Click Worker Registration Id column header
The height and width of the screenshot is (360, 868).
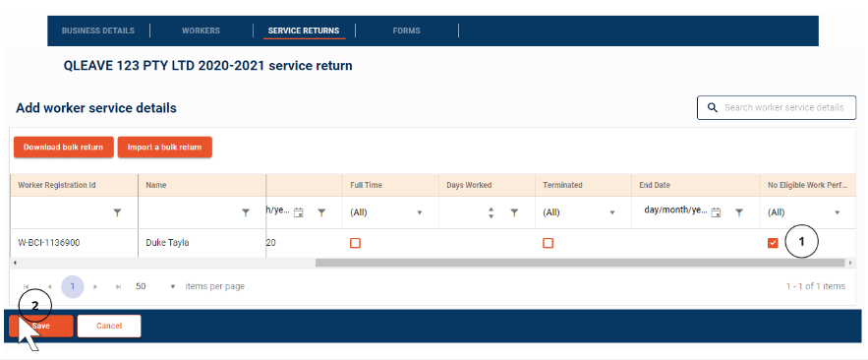coord(74,185)
